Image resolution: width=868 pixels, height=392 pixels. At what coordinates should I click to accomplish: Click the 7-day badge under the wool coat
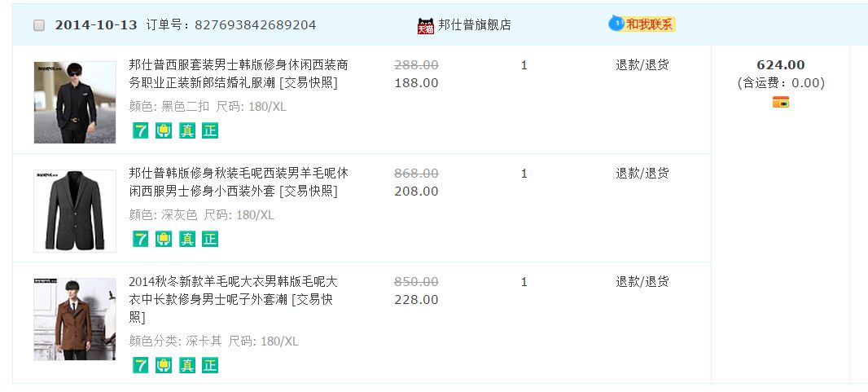click(x=141, y=365)
